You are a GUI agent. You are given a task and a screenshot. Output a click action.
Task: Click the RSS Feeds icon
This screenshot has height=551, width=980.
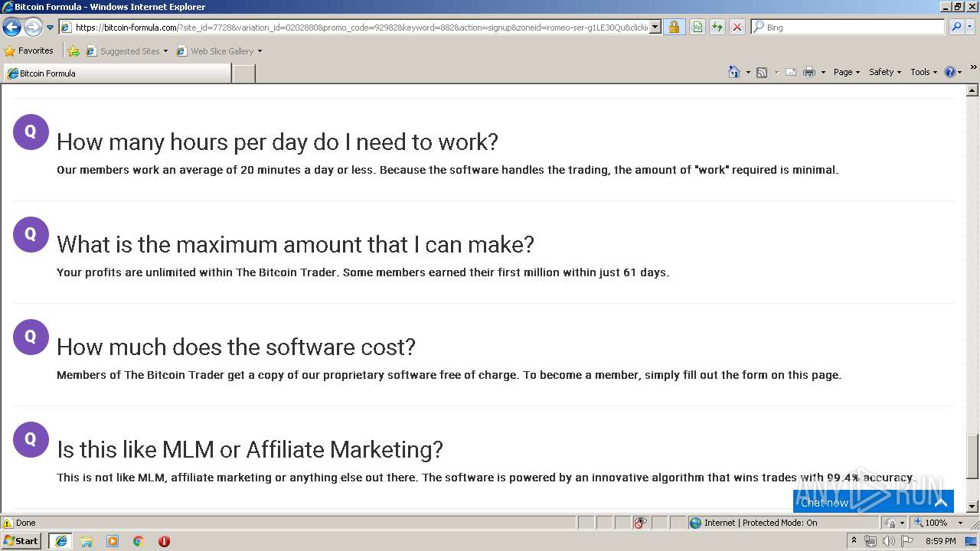(x=762, y=72)
